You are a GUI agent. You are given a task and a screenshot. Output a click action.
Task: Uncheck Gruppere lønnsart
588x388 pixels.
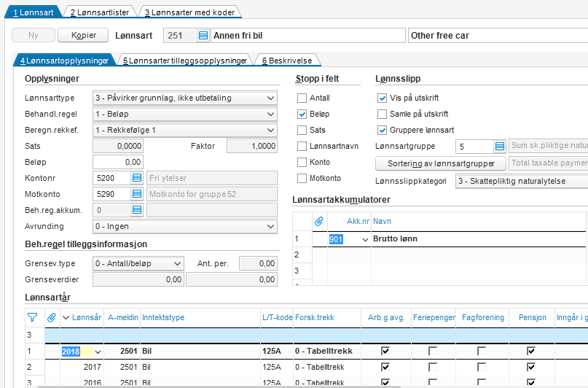click(x=382, y=131)
